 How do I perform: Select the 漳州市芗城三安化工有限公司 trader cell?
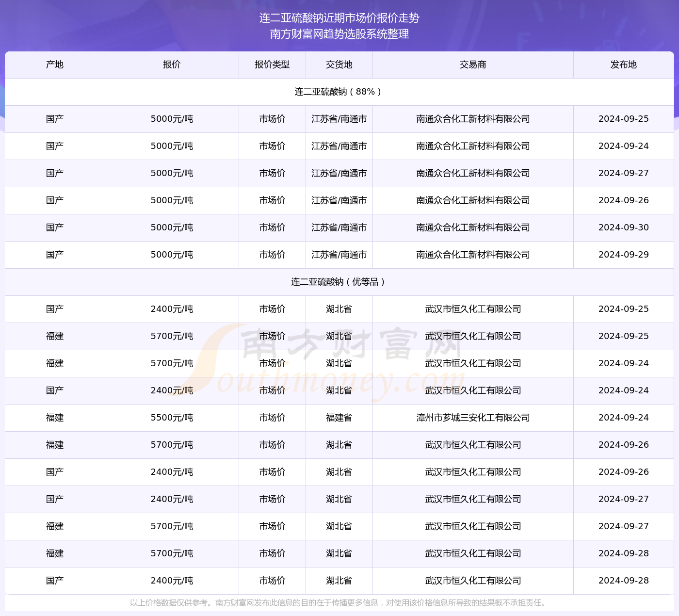pyautogui.click(x=473, y=418)
